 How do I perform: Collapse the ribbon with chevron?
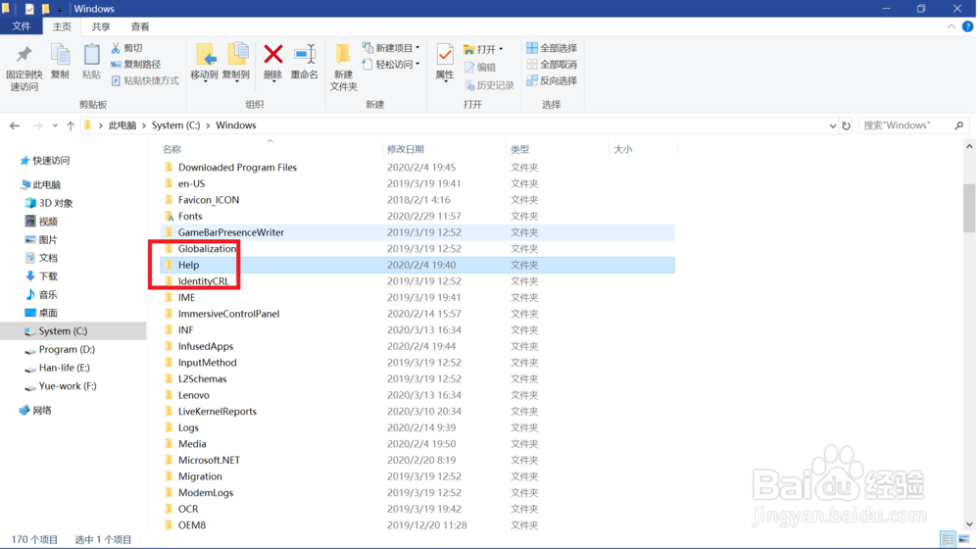(952, 26)
